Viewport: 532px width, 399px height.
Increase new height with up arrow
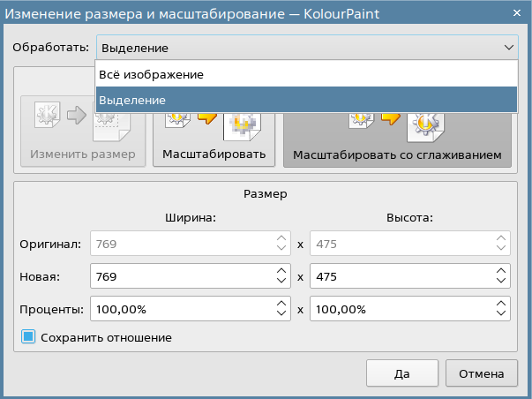click(501, 271)
